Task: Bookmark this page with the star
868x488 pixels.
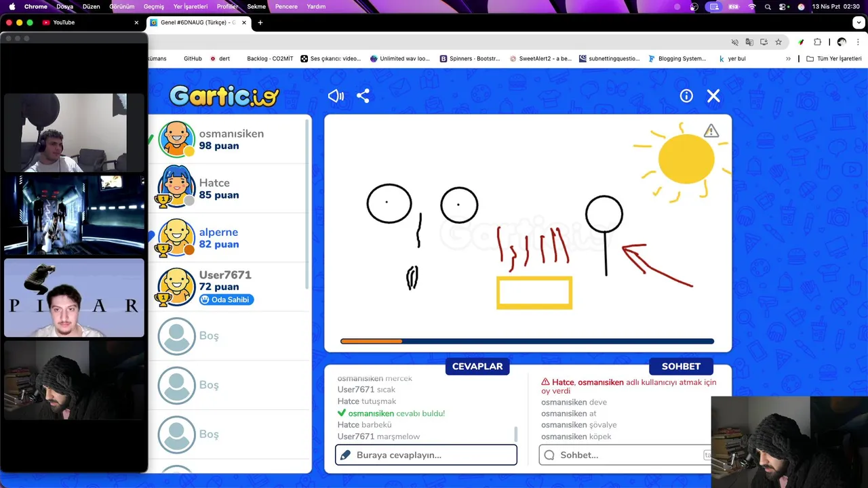Action: click(x=778, y=42)
